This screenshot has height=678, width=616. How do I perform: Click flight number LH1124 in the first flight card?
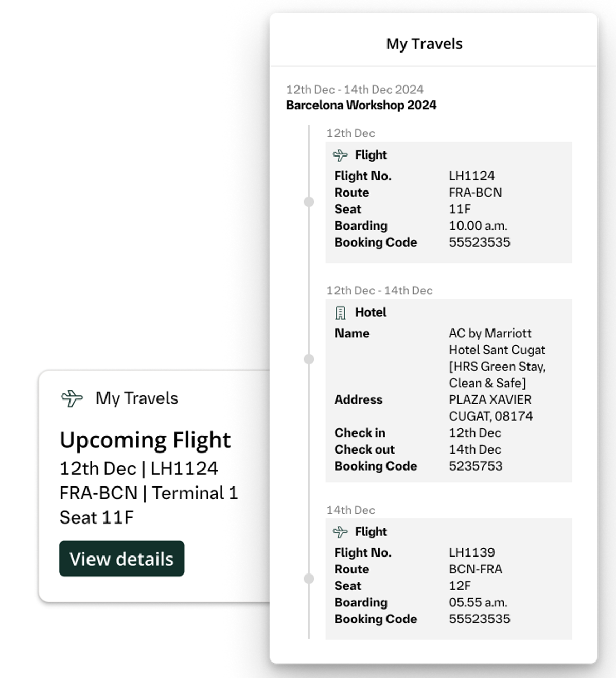(471, 176)
